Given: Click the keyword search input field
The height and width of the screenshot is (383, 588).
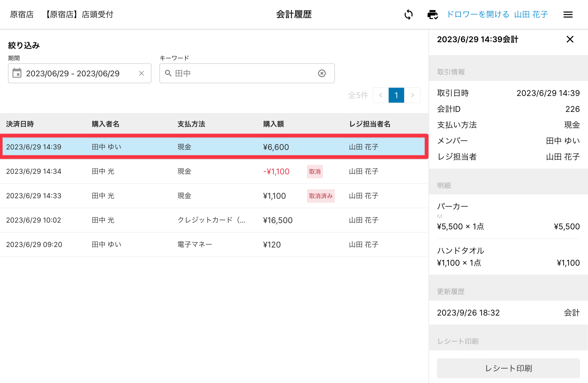Looking at the screenshot, I should click(244, 73).
